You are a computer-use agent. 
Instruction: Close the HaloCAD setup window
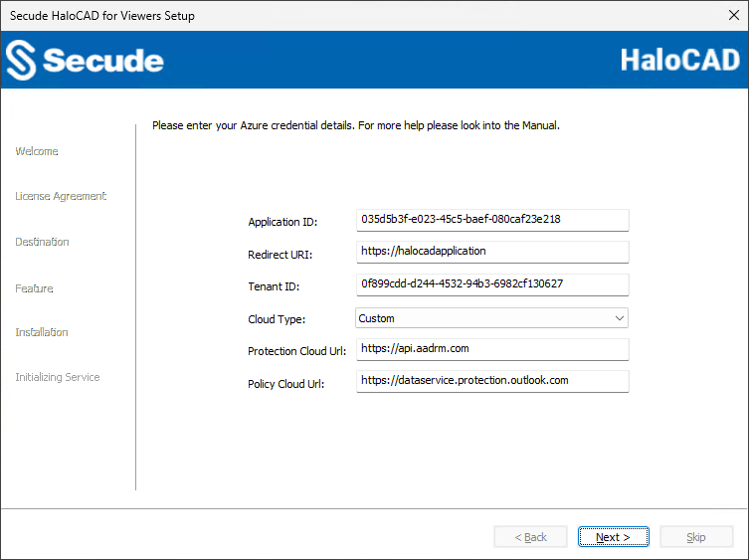733,16
